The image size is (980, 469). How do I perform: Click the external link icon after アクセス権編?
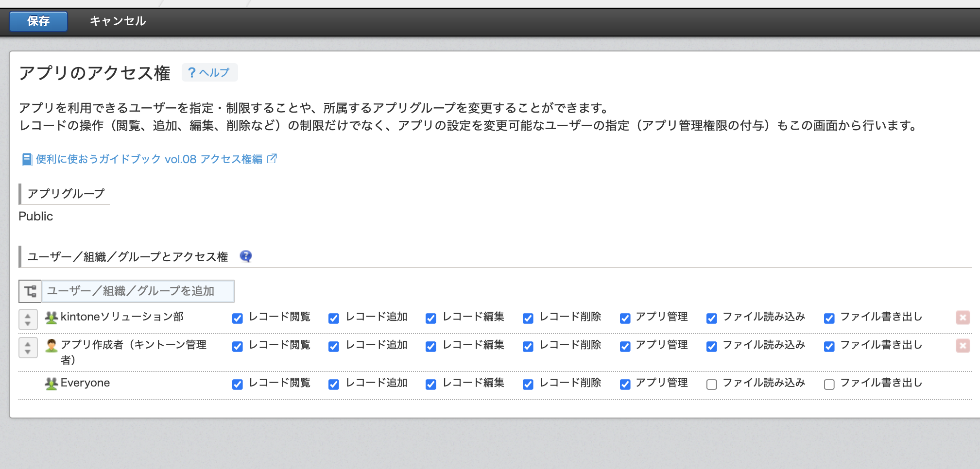click(x=272, y=159)
